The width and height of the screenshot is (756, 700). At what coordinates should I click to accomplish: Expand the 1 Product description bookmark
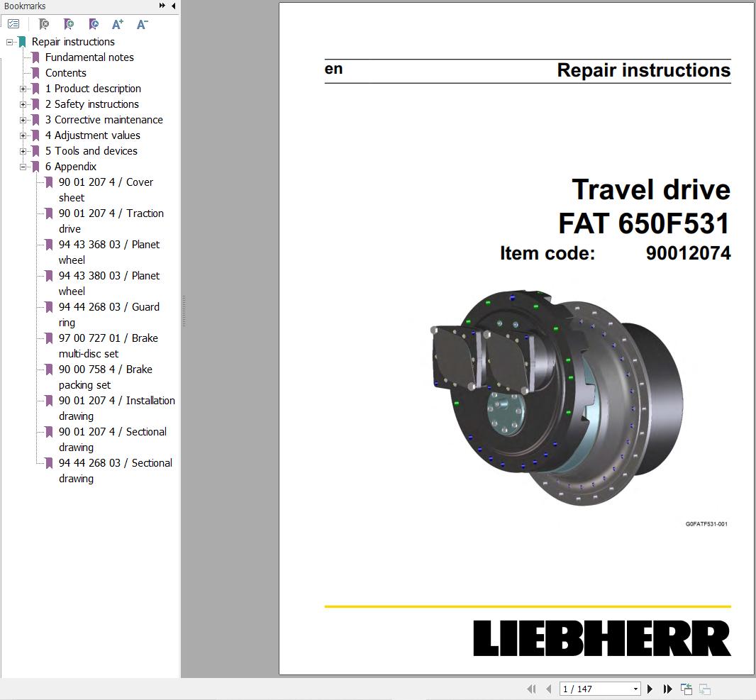point(23,89)
